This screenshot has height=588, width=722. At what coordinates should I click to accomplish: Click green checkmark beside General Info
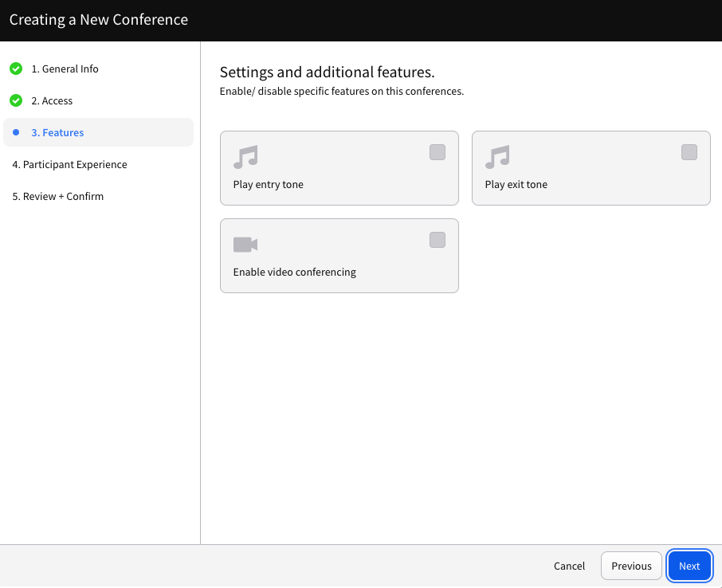[16, 69]
